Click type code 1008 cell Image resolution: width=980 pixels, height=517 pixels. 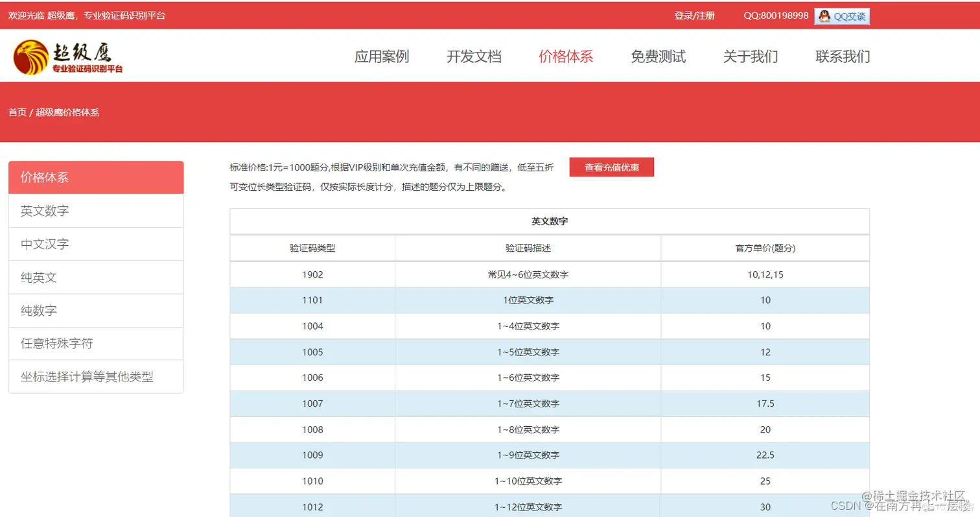point(312,429)
